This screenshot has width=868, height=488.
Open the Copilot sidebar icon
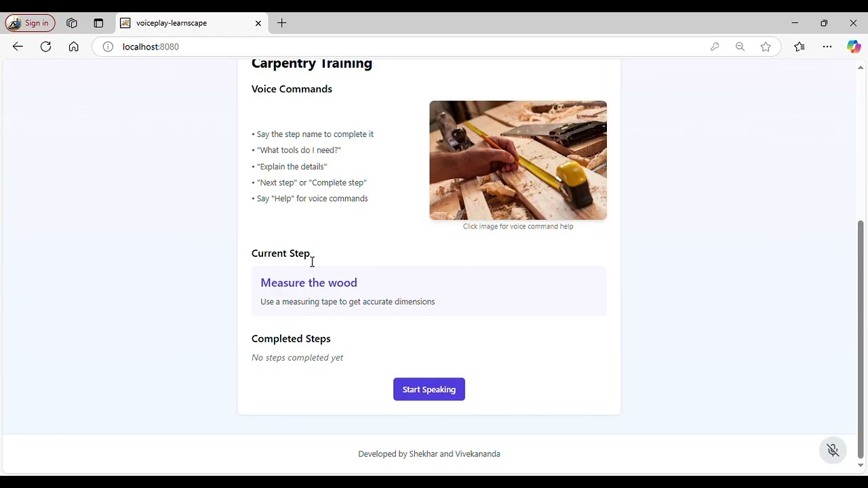click(x=854, y=47)
